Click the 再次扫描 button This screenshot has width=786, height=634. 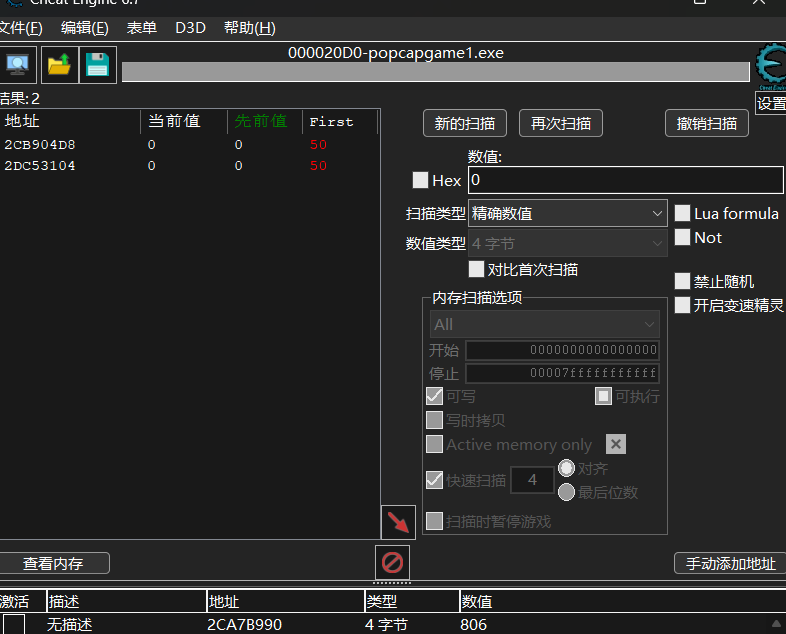[x=561, y=123]
